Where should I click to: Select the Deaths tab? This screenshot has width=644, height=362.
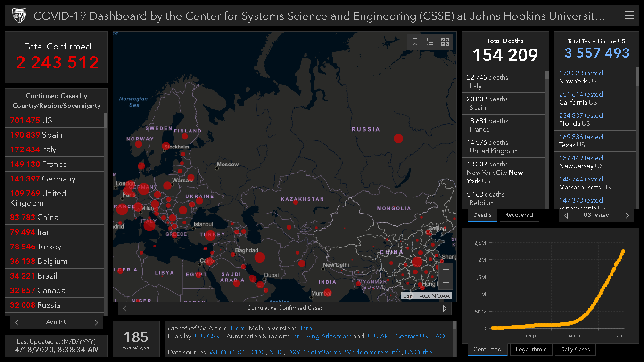(482, 215)
